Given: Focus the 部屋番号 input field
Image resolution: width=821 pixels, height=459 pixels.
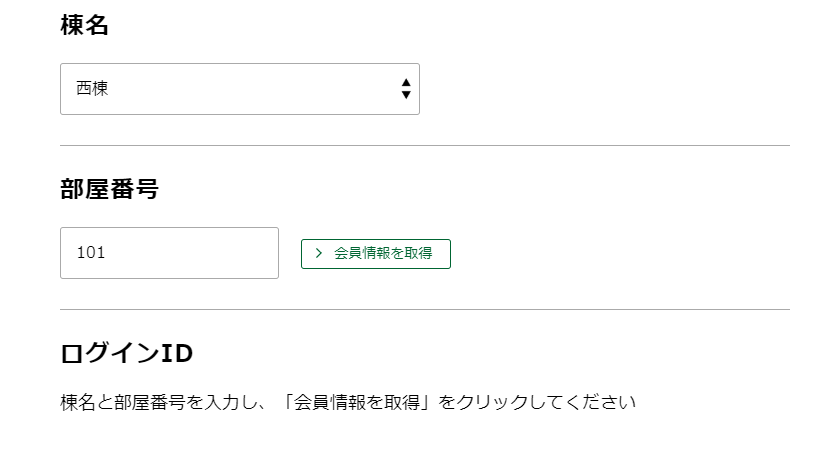Looking at the screenshot, I should pos(169,253).
